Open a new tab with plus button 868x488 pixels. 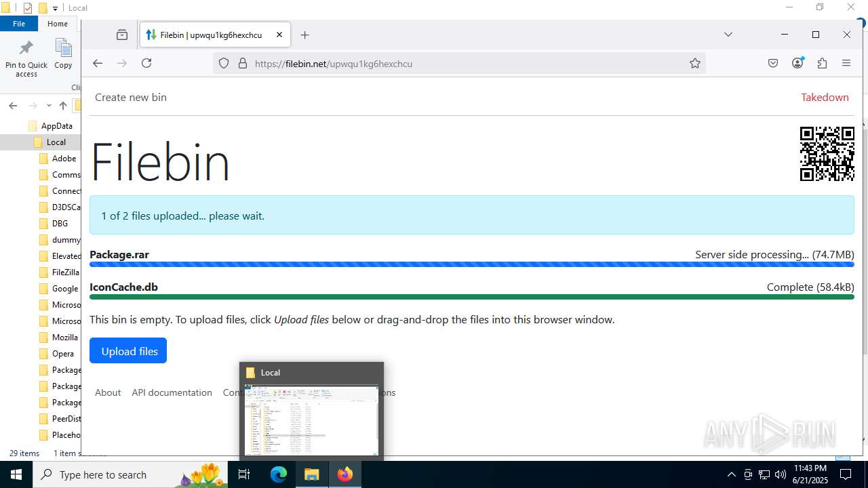tap(305, 35)
